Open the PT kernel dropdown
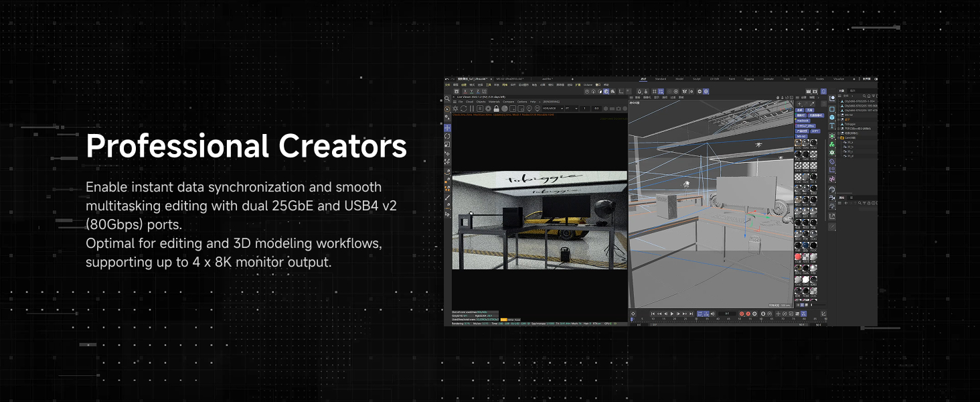 point(572,109)
